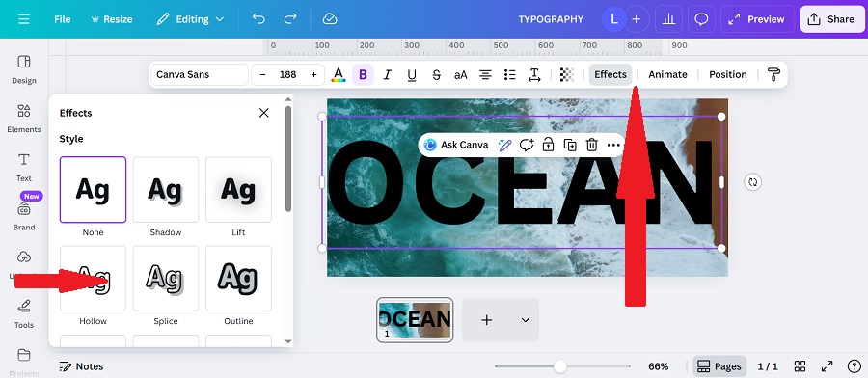
Task: Toggle bold formatting
Action: 364,74
